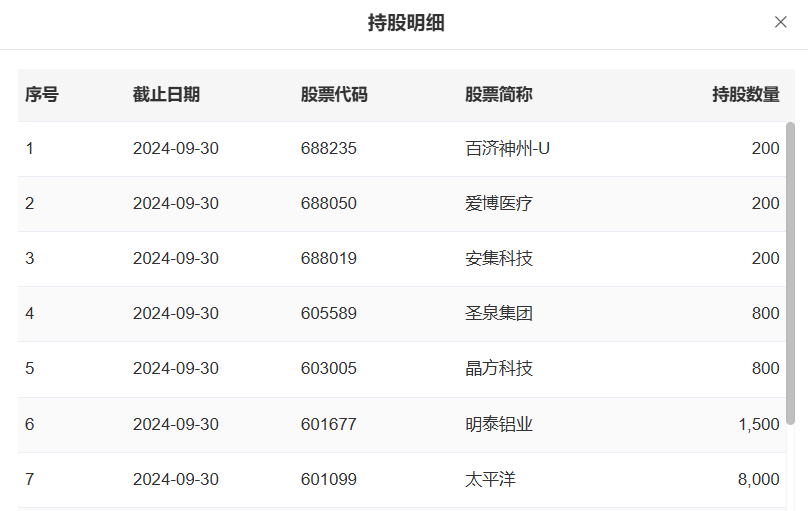This screenshot has height=511, width=808.
Task: Click the date 2024-09-30 in 太平洋 row
Action: (176, 480)
